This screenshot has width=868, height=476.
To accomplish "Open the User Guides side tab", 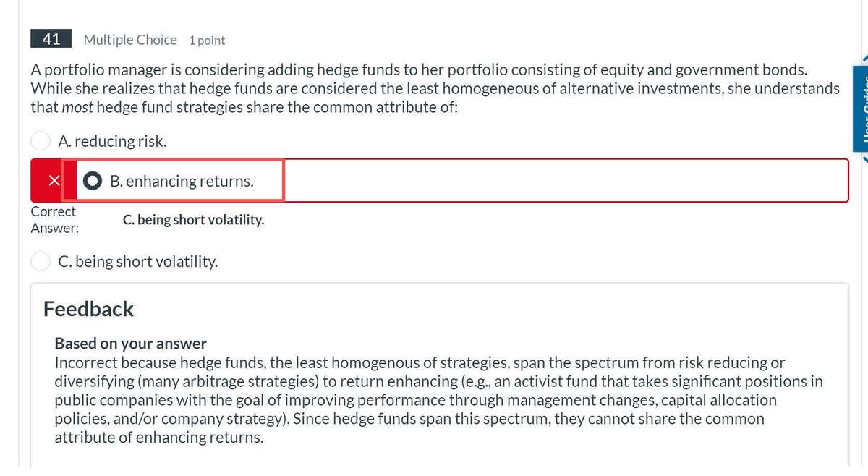I will click(861, 109).
